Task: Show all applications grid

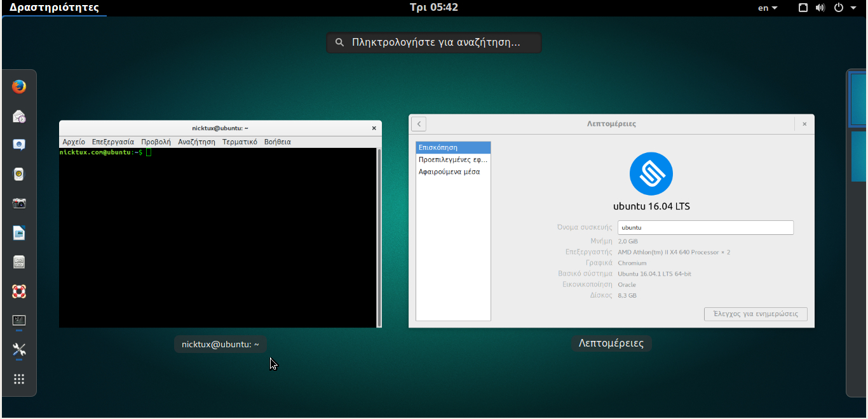Action: tap(19, 379)
